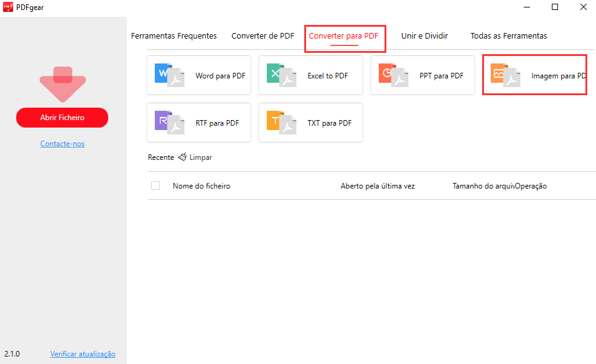Clear recent files using the Limpar broom icon
596x364 pixels.
(x=182, y=157)
